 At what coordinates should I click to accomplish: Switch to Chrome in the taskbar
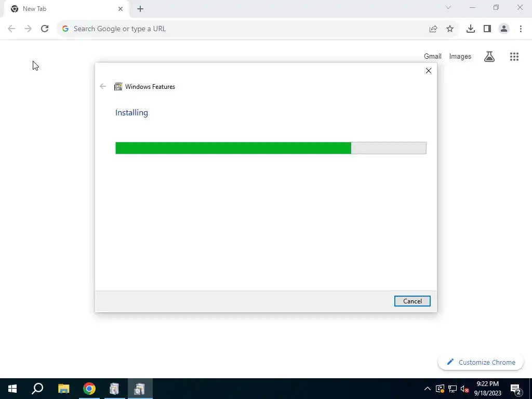89,389
